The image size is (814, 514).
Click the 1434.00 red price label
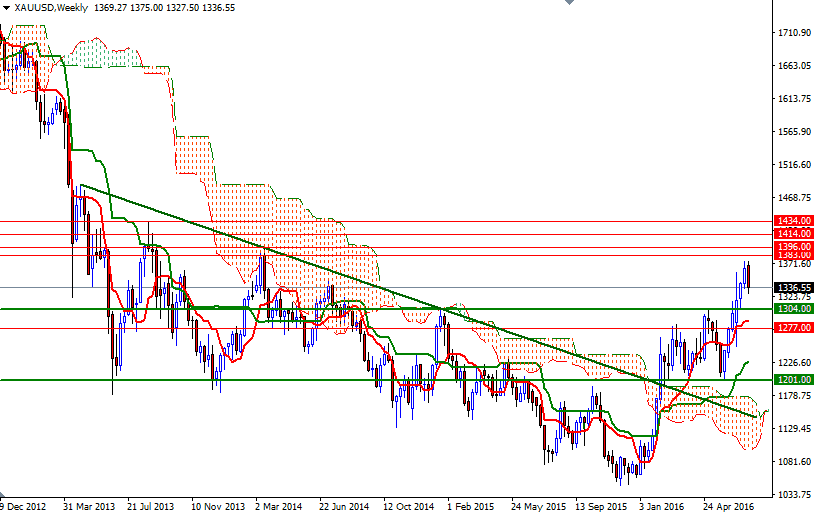793,221
